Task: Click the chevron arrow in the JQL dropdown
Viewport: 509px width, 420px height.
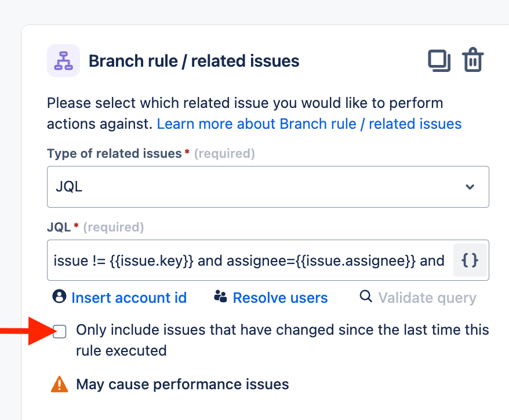Action: pos(470,187)
